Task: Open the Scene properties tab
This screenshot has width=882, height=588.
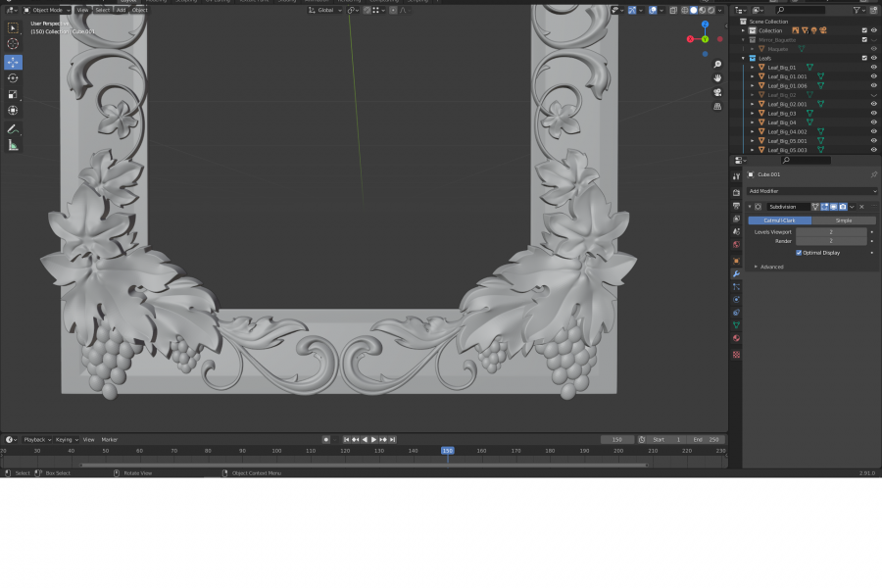Action: point(736,232)
